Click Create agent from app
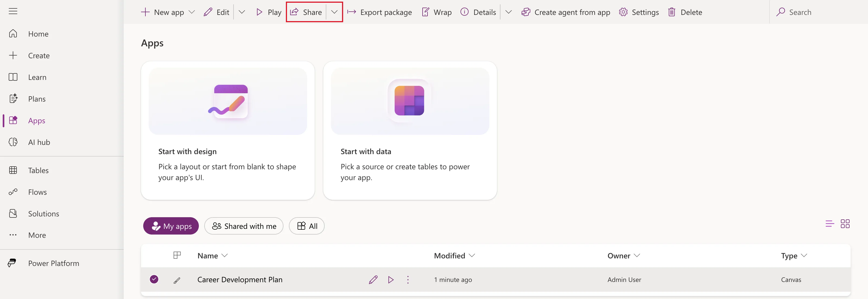The image size is (868, 299). click(566, 12)
